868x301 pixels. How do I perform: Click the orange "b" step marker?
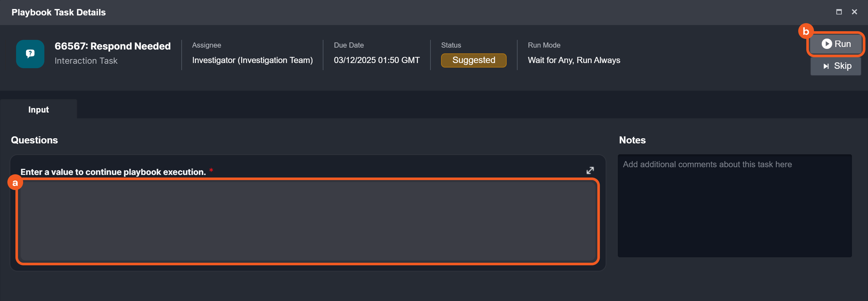(806, 31)
